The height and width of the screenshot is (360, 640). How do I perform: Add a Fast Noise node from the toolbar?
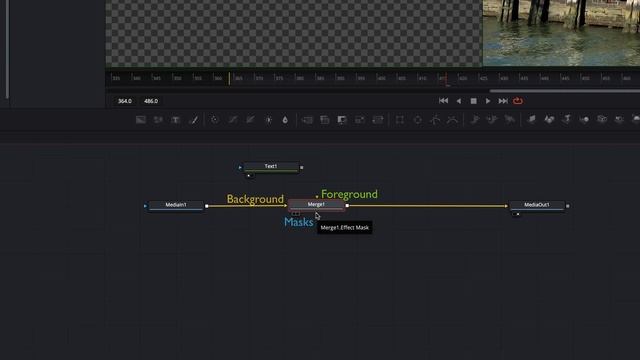[x=158, y=120]
